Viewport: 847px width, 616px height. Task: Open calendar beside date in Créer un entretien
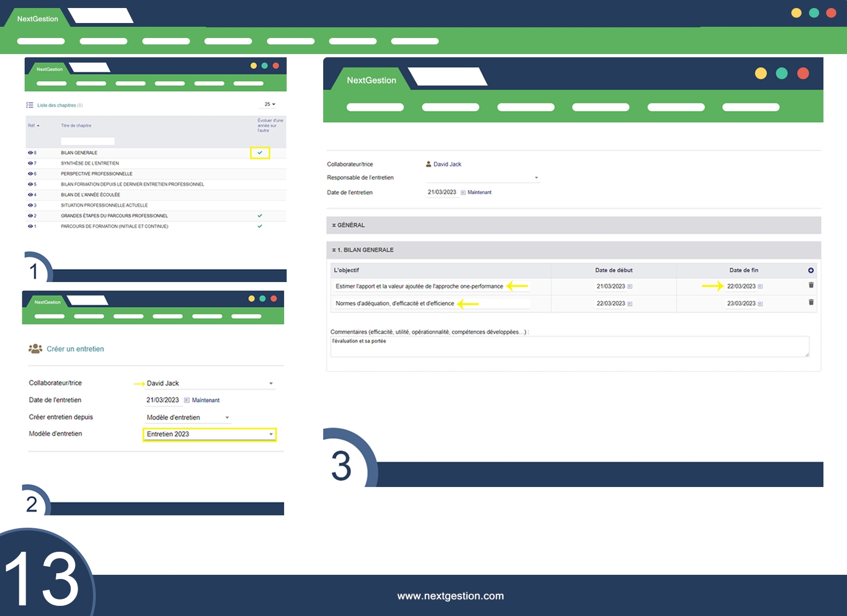[x=187, y=400]
